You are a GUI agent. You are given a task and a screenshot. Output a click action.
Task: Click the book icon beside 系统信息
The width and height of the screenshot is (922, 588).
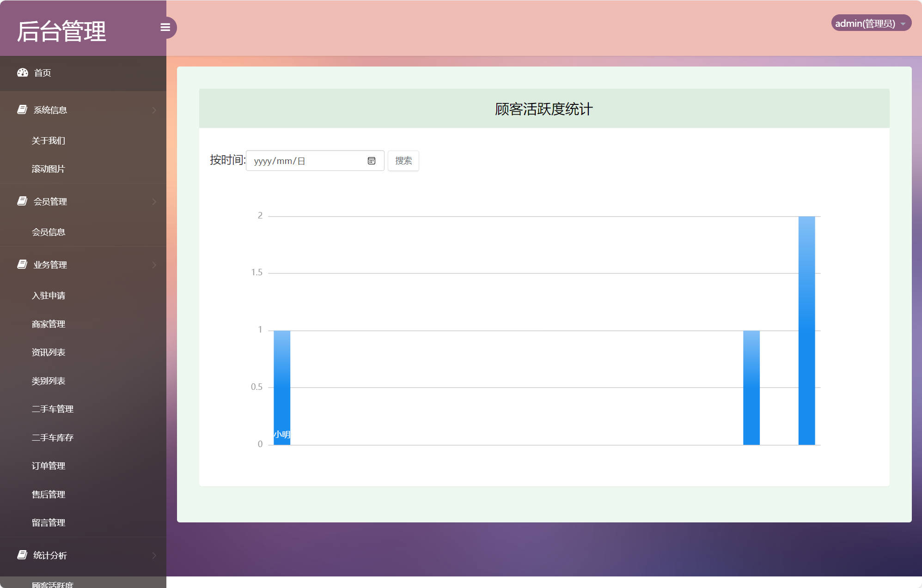click(22, 109)
